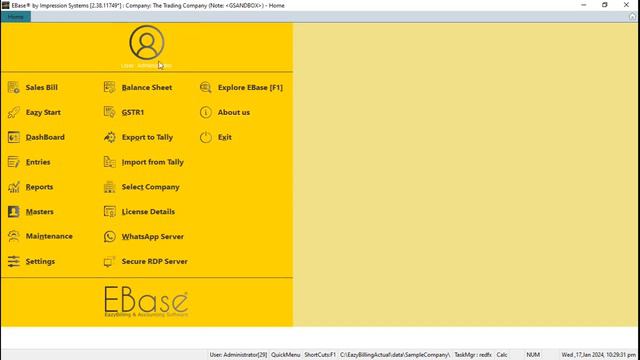Restore down the EBase window

coord(605,5)
